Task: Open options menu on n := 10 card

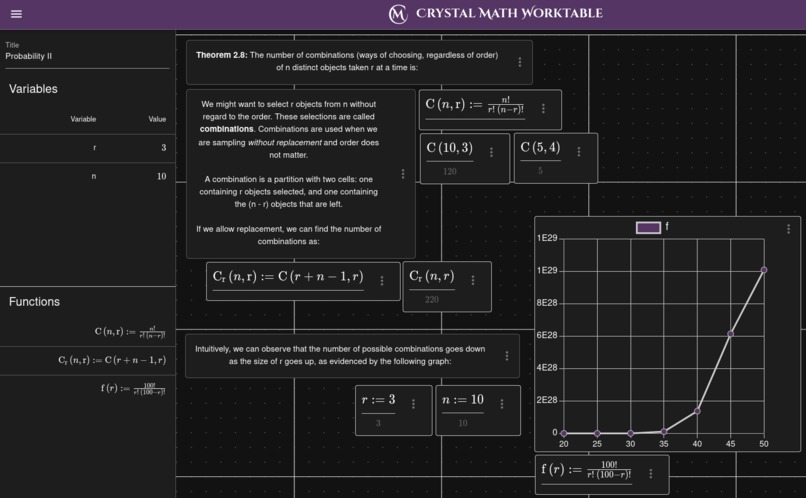Action: (502, 404)
